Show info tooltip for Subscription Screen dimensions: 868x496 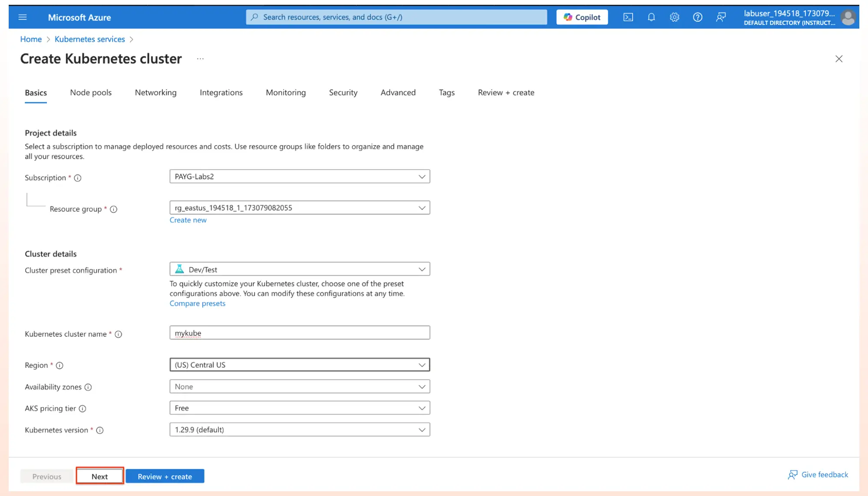pyautogui.click(x=78, y=178)
